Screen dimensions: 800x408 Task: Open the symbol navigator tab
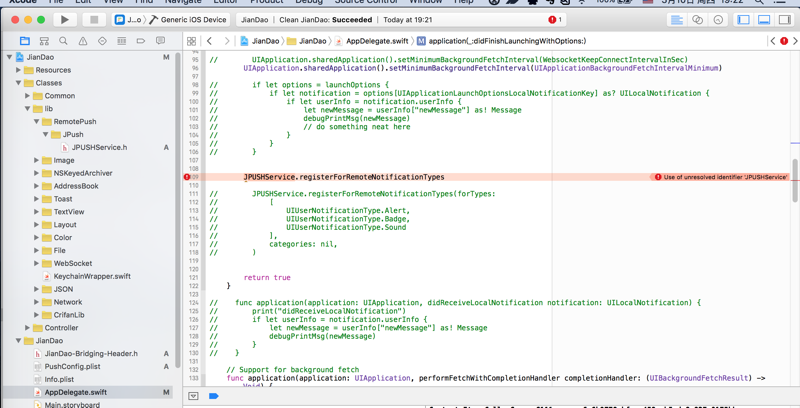tap(44, 41)
